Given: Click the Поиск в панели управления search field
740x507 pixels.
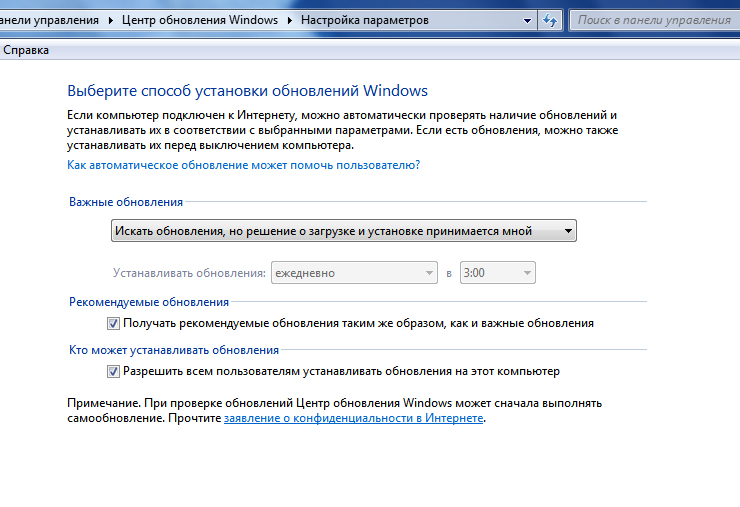Looking at the screenshot, I should (654, 20).
